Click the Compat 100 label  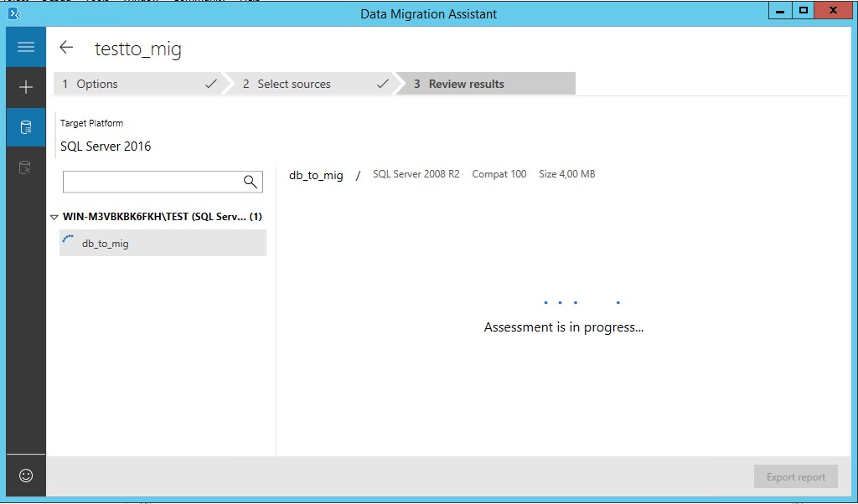(499, 174)
